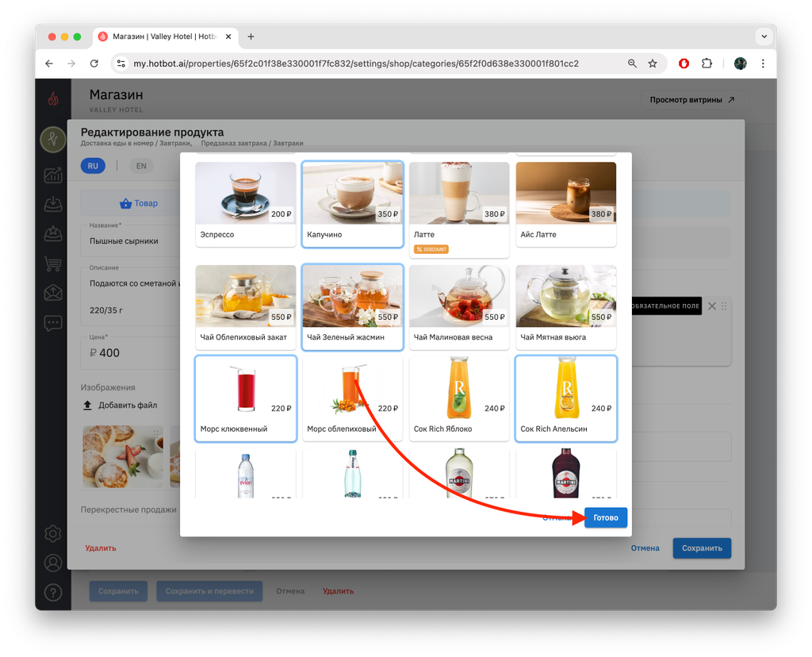Image resolution: width=812 pixels, height=657 pixels.
Task: Click Сохранить и перевести button
Action: (x=209, y=591)
